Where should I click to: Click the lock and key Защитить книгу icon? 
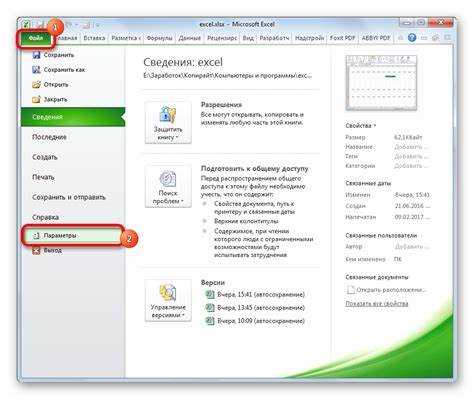click(168, 115)
